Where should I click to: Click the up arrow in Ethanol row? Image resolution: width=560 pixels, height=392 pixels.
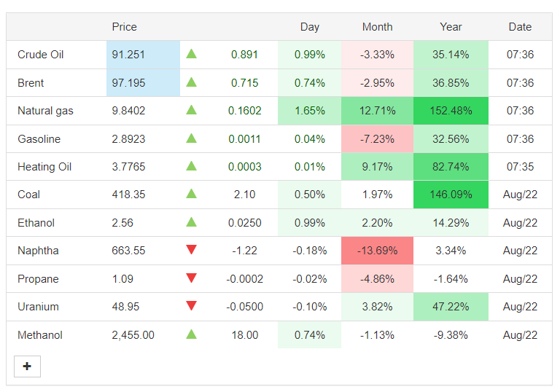(x=192, y=222)
